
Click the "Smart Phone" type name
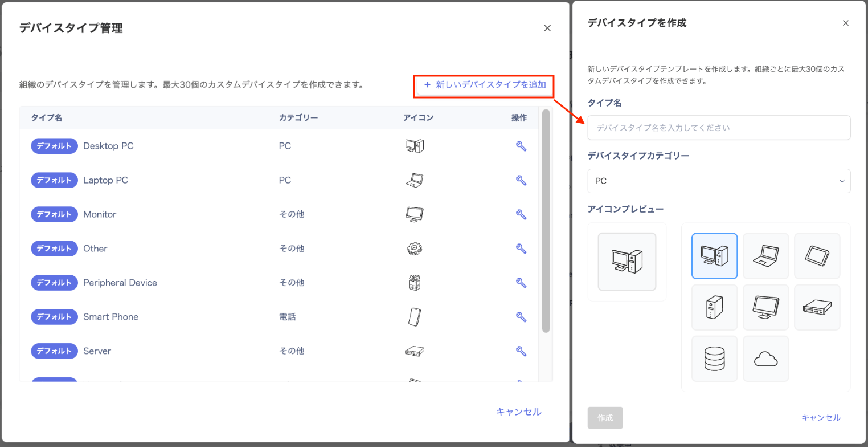click(x=111, y=317)
